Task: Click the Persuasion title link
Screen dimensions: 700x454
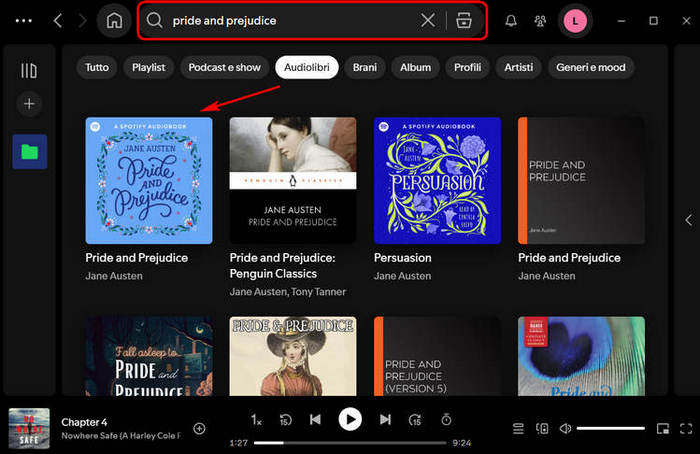Action: tap(403, 258)
